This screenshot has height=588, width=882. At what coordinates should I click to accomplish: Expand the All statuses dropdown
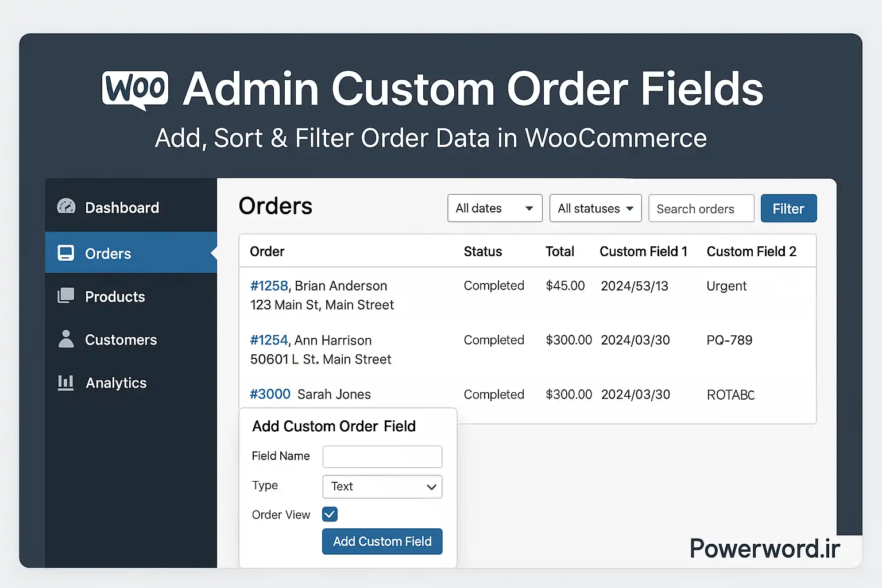tap(595, 208)
